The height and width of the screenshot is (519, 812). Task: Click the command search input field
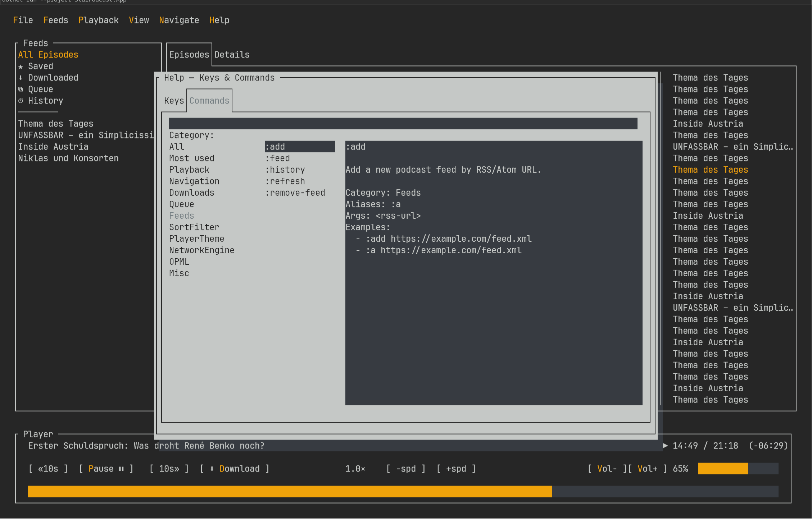(403, 123)
